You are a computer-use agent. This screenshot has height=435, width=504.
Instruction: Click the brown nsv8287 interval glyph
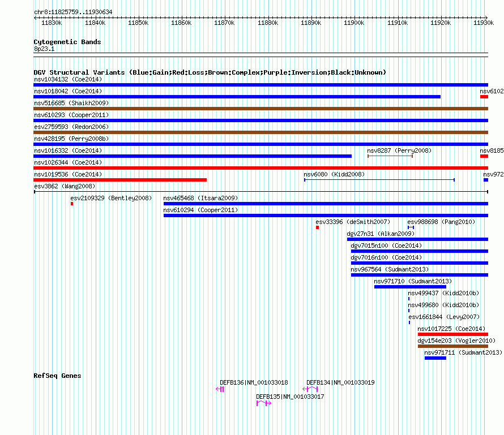point(390,156)
